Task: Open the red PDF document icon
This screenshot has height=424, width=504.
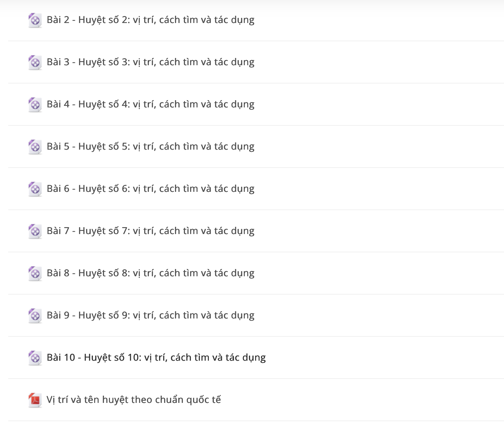Action: (35, 400)
